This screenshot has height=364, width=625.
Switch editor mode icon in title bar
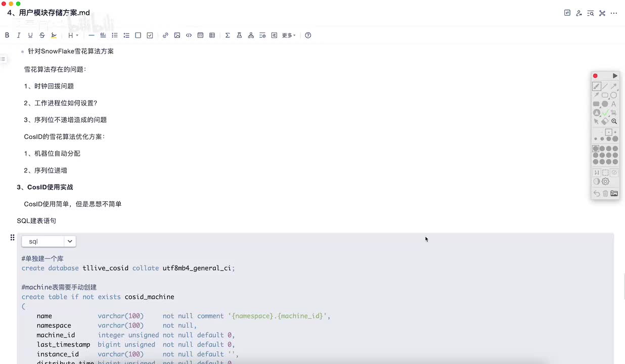pos(567,13)
